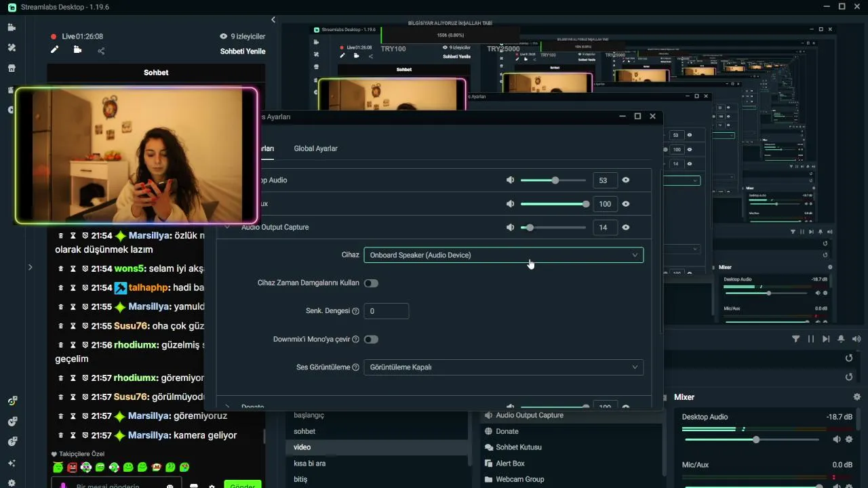The width and height of the screenshot is (868, 488).
Task: Click the pencil edit stream info icon
Action: coord(54,49)
